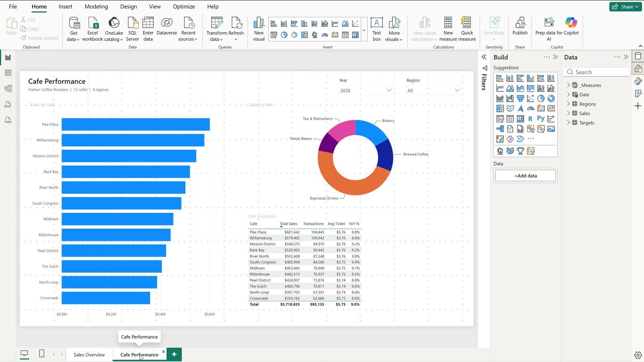Open the Format visual pane on right rail

tap(638, 81)
